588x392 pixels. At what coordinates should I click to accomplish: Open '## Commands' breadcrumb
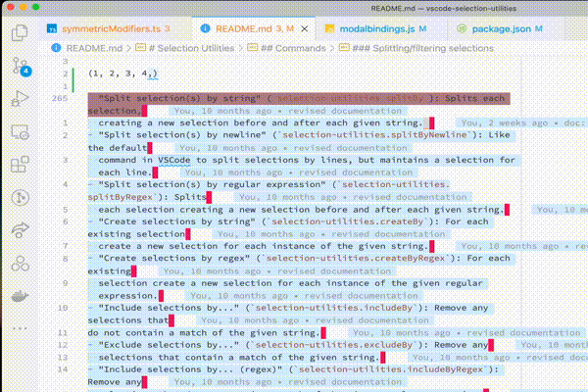(293, 48)
